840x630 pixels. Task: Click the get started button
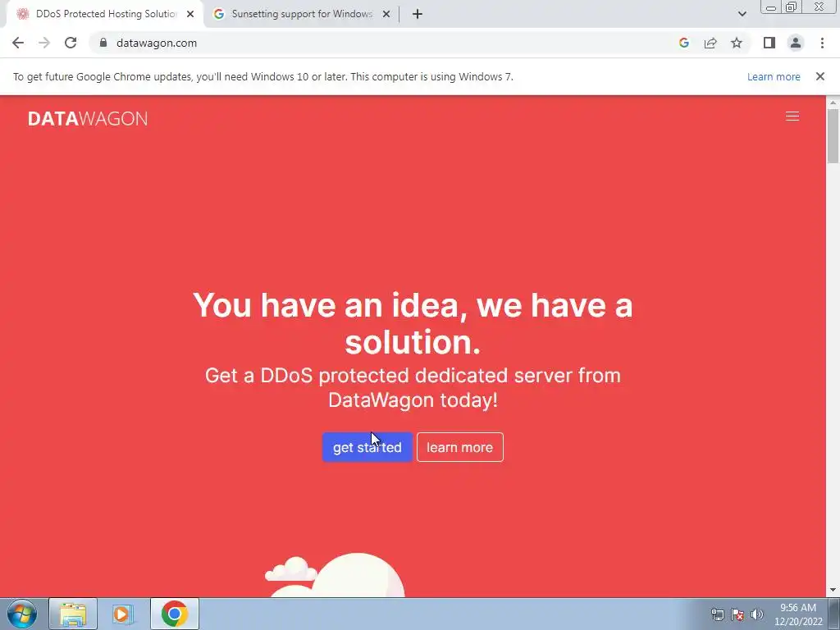(367, 447)
